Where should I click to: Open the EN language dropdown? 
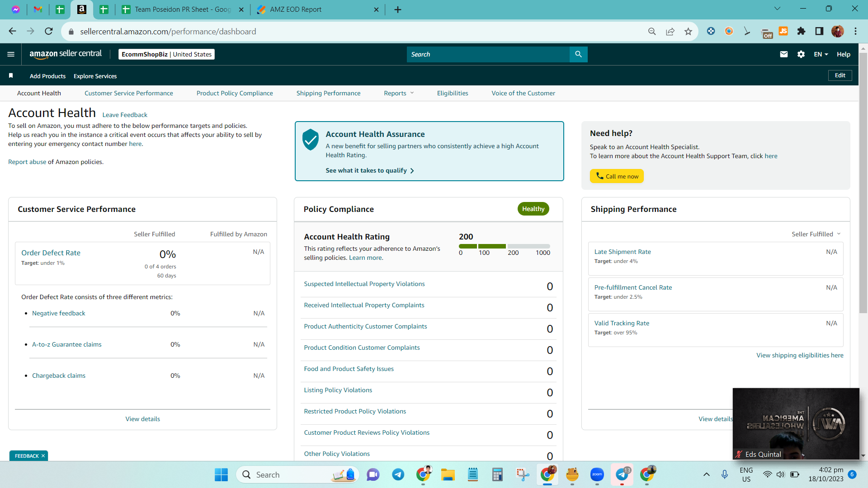tap(821, 54)
